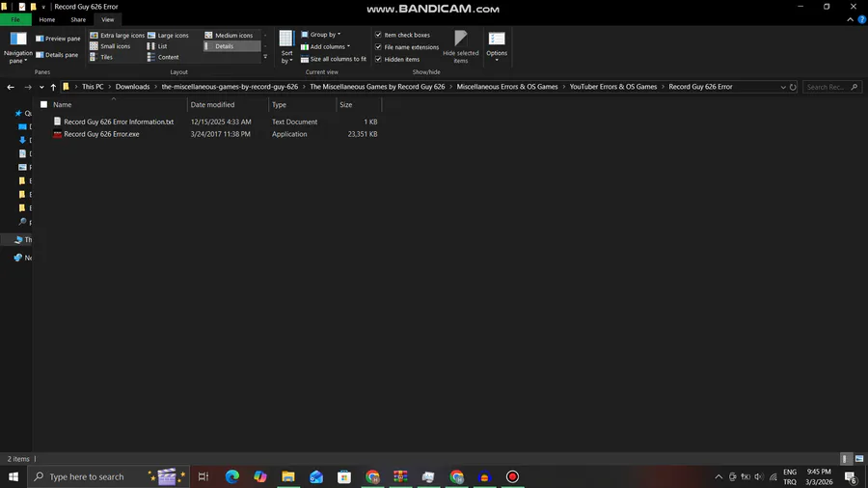Sort by the Size column header
Image resolution: width=868 pixels, height=488 pixels.
coord(359,104)
